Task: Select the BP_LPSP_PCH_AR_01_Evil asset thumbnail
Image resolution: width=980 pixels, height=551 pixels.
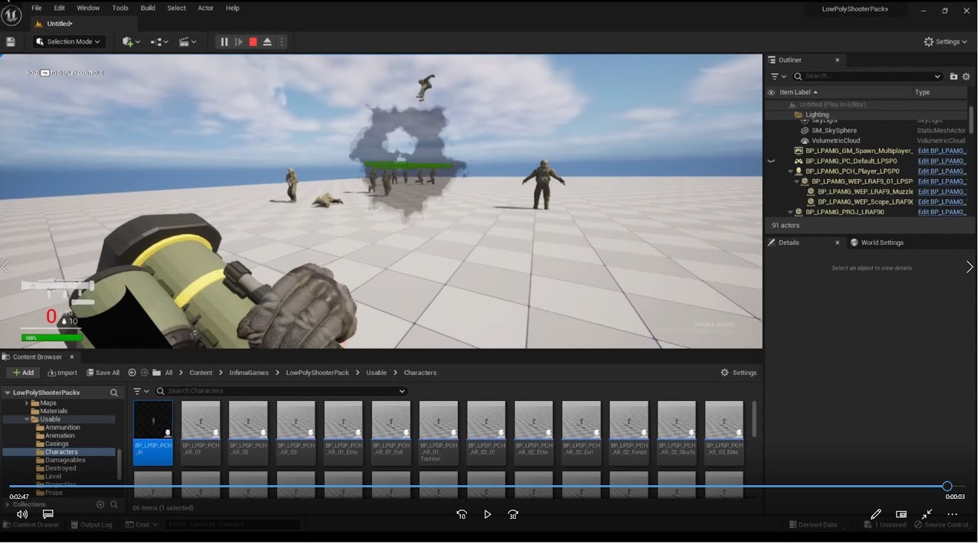Action: tap(391, 432)
